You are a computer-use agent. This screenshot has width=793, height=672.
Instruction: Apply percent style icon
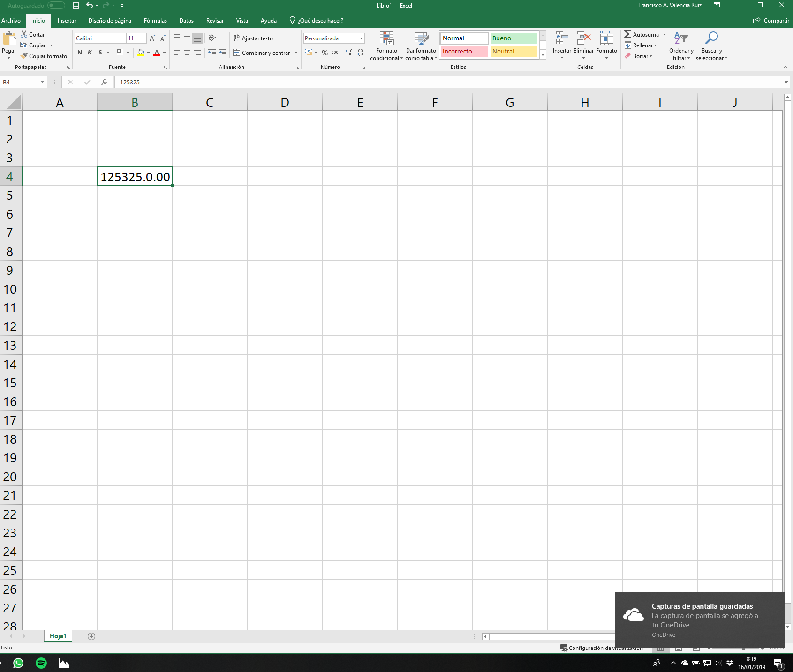pyautogui.click(x=325, y=53)
